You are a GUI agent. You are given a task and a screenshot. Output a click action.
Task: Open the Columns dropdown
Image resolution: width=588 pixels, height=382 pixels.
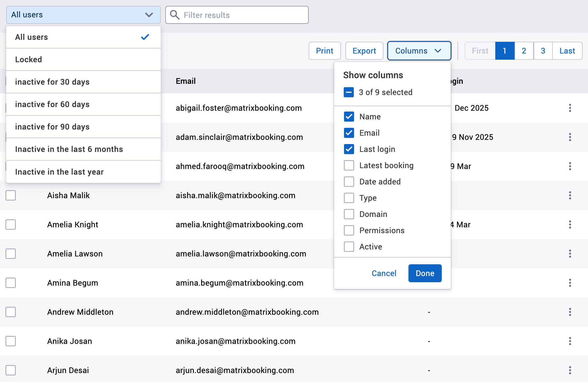click(419, 51)
